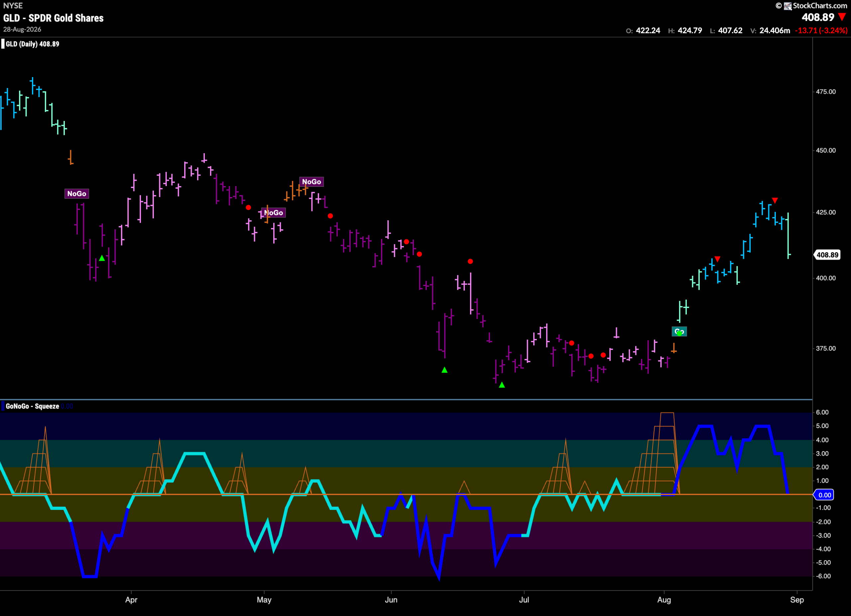Click the High value 424.79
Viewport: 851px width, 616px height.
tap(690, 31)
